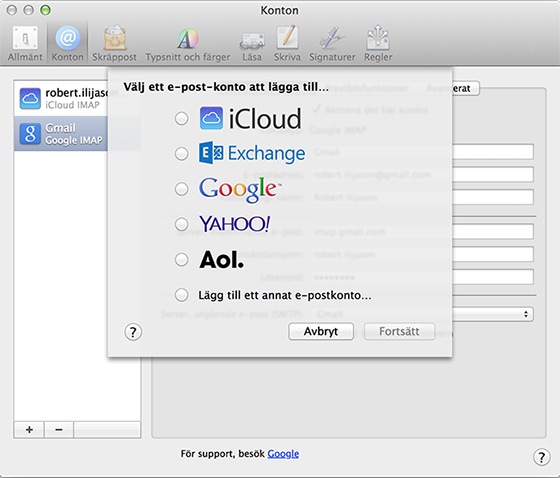Click the Aol. logo in dialog
The width and height of the screenshot is (560, 478).
(x=221, y=259)
